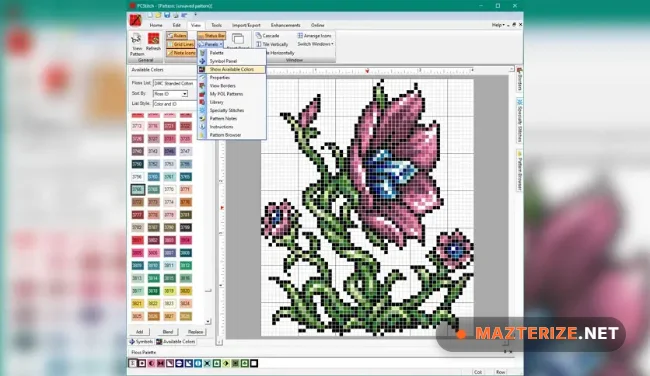Collapse the Panels dropdown
This screenshot has width=650, height=376.
coord(211,44)
